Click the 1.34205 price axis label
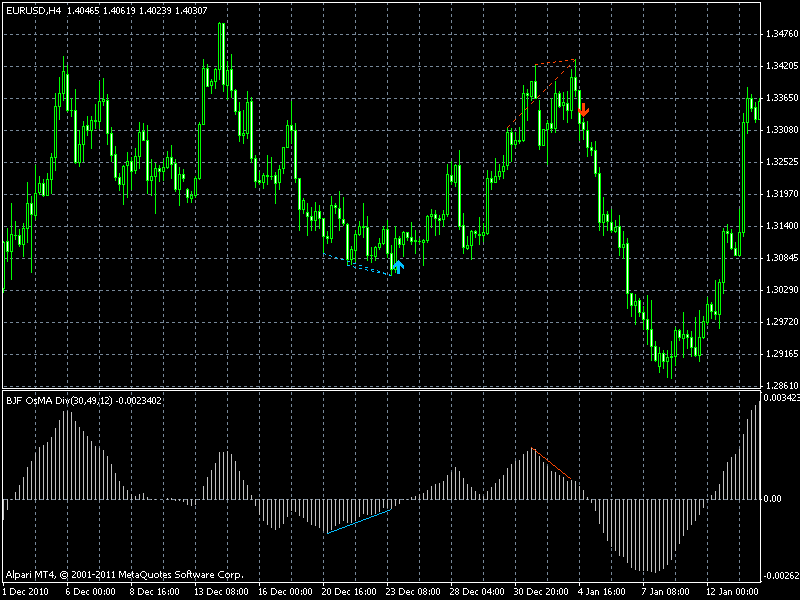 pyautogui.click(x=781, y=66)
